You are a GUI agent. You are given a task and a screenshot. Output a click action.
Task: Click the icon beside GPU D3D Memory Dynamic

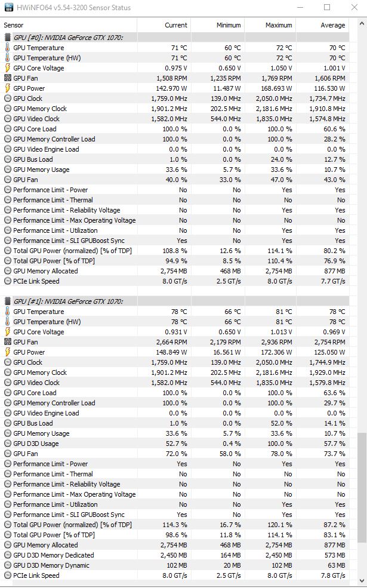(8, 565)
